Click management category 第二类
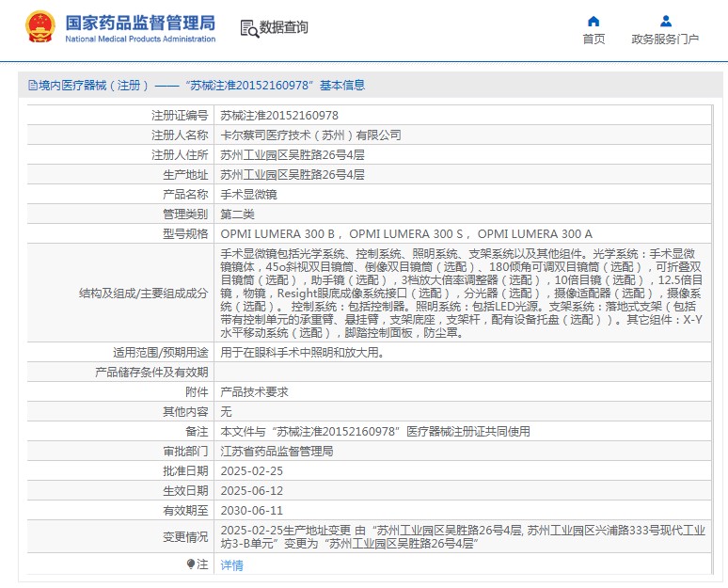Viewport: 728px width, 588px height. 237,215
